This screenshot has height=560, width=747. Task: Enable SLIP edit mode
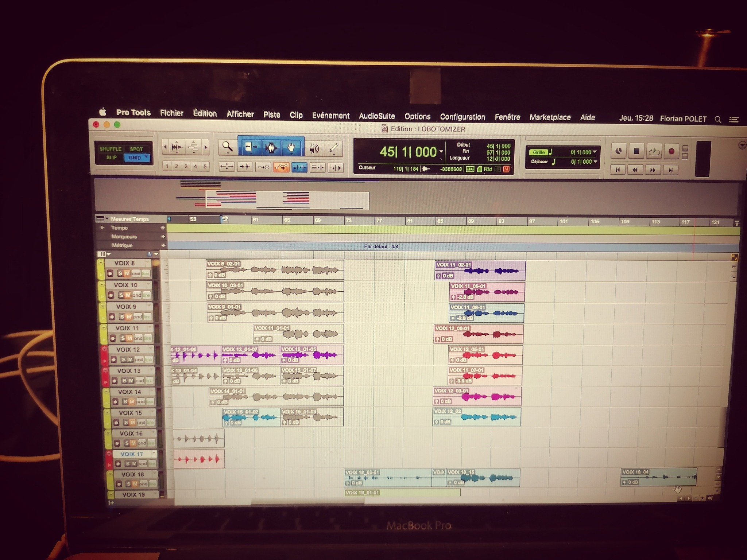(111, 157)
